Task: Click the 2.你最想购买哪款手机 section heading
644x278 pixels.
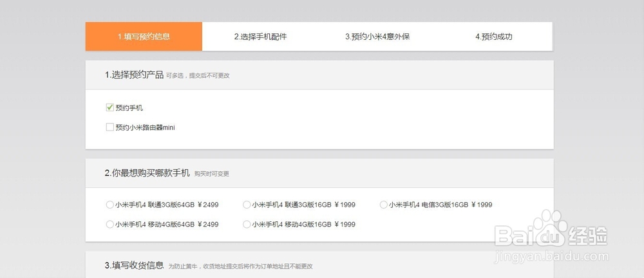Action: tap(147, 173)
